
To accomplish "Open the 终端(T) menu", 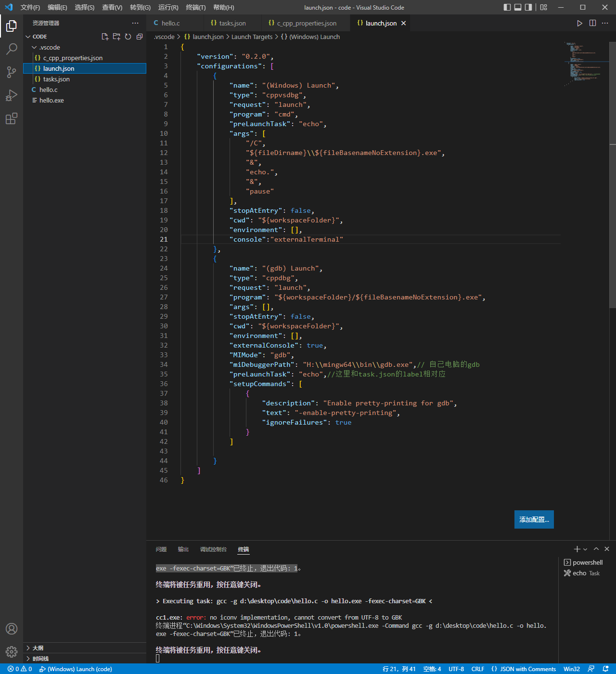I will 195,7.
